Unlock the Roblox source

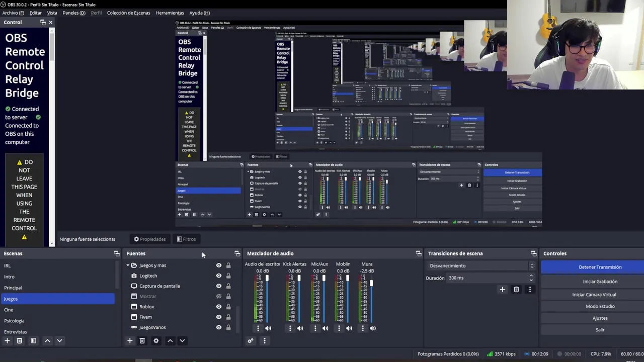(x=228, y=307)
